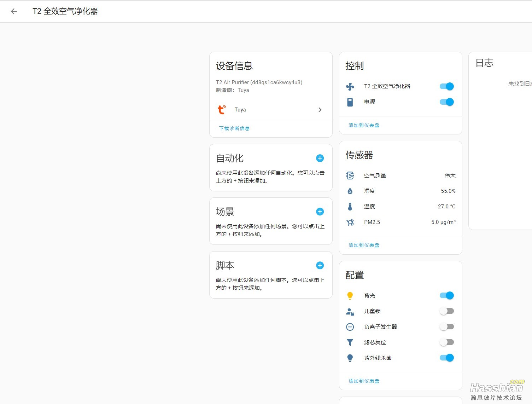Click the 电源 power switch icon
532x404 pixels.
click(x=350, y=102)
